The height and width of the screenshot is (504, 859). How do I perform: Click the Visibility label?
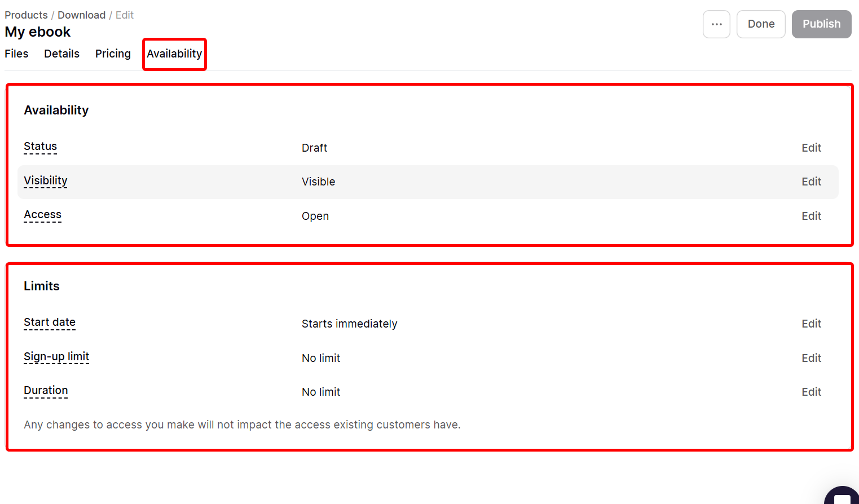[x=45, y=181]
